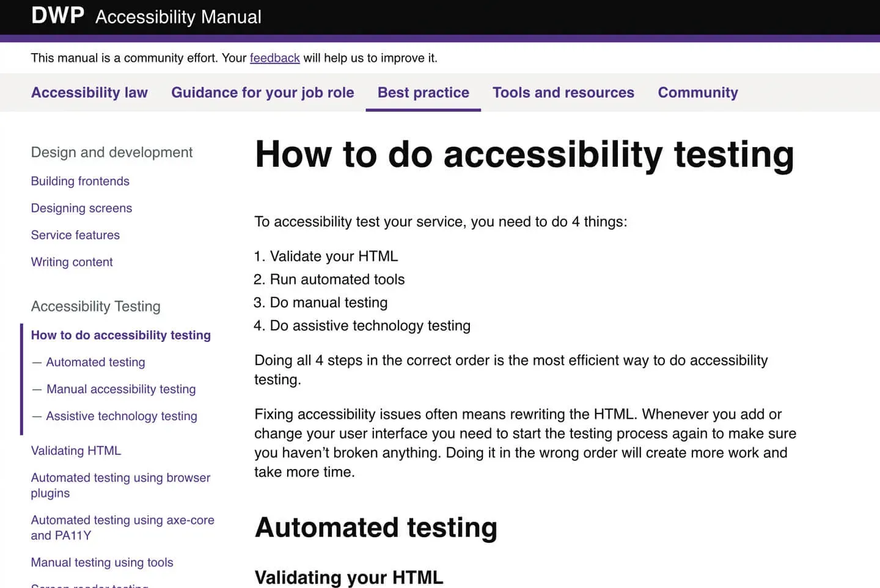Image resolution: width=880 pixels, height=588 pixels.
Task: Open Manual accessibility testing subsection
Action: coord(120,389)
